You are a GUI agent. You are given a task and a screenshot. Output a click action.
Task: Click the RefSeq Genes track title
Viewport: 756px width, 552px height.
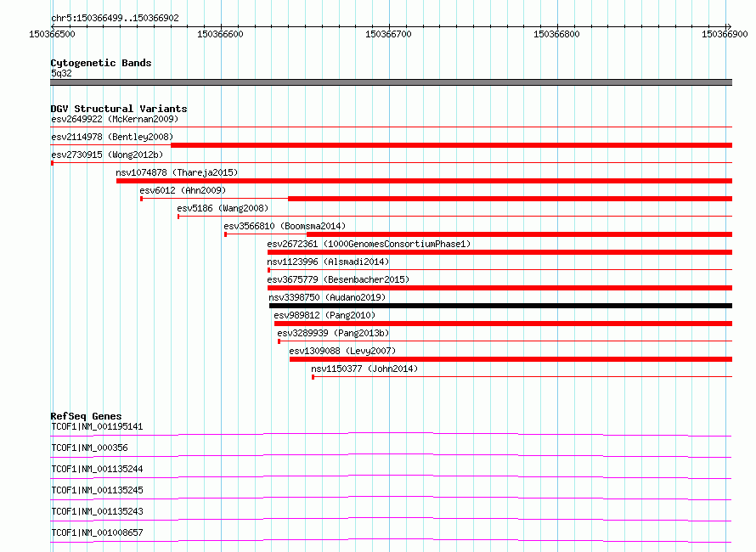coord(86,416)
